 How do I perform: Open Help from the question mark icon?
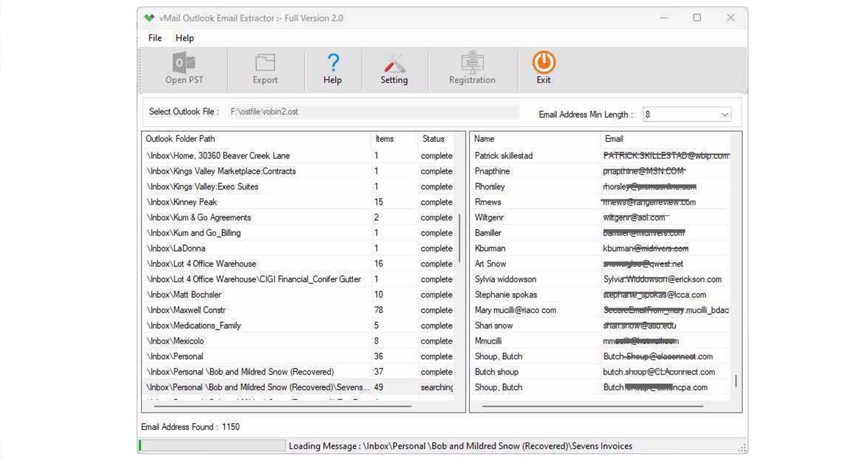(x=332, y=63)
